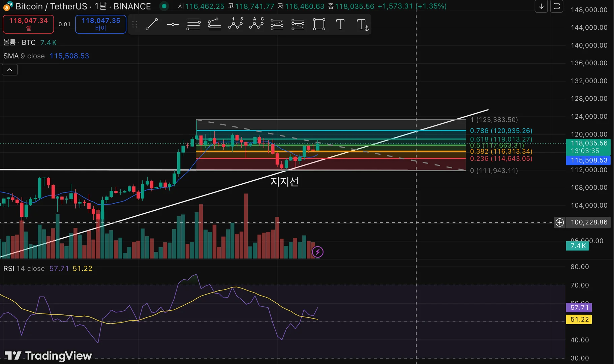Choose the Fibonacci retracement tool
The width and height of the screenshot is (614, 364).
pos(193,24)
